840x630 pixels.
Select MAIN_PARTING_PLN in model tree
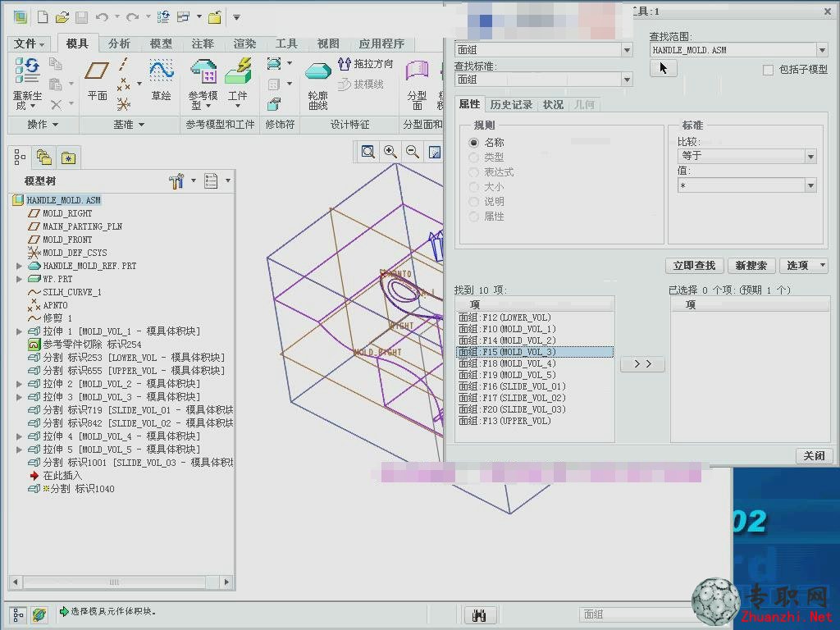click(x=82, y=226)
